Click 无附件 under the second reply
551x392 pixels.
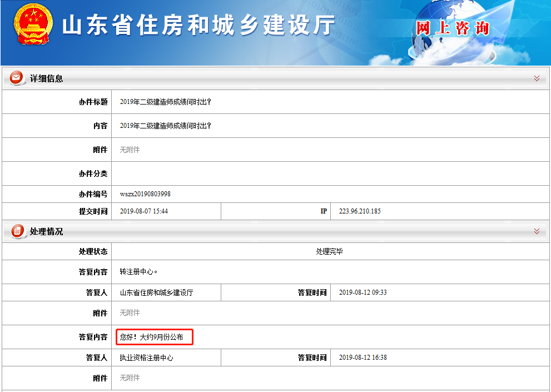tap(130, 378)
